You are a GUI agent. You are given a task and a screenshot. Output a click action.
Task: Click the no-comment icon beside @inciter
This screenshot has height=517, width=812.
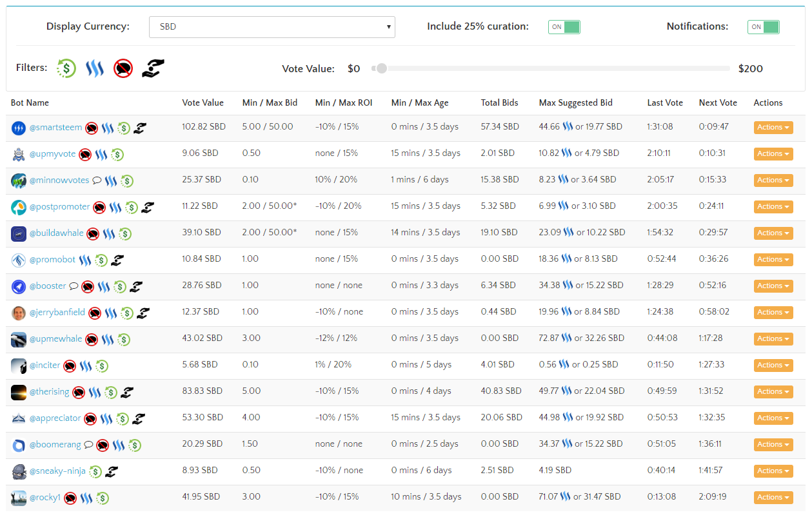pos(70,366)
